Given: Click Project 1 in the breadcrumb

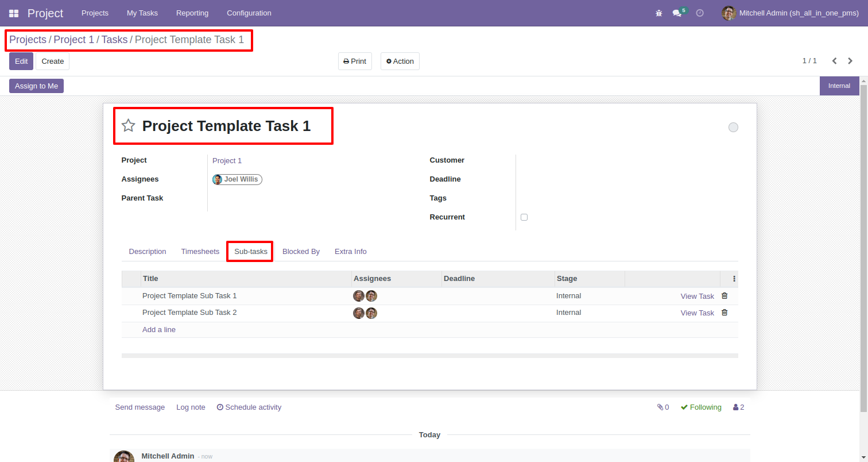Looking at the screenshot, I should pyautogui.click(x=73, y=40).
